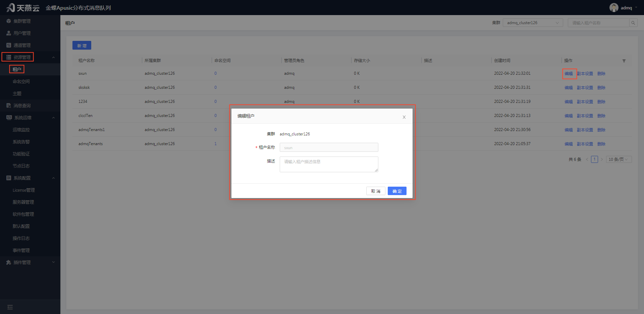
Task: Click the sxun tenant name cell
Action: click(x=83, y=73)
